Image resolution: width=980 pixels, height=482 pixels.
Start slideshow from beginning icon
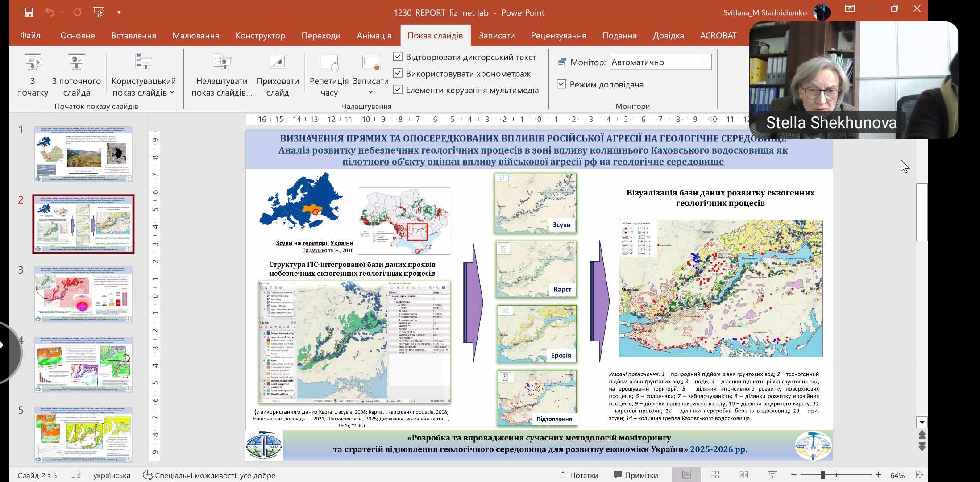coord(33,62)
